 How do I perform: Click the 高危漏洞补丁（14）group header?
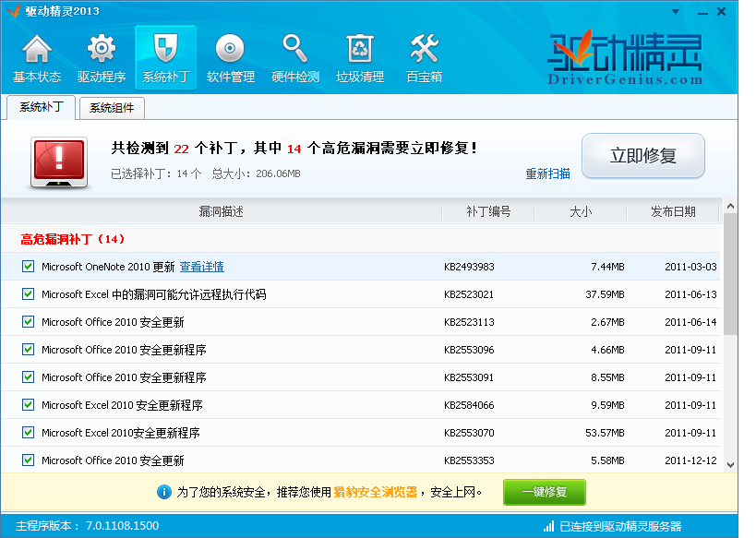[73, 239]
